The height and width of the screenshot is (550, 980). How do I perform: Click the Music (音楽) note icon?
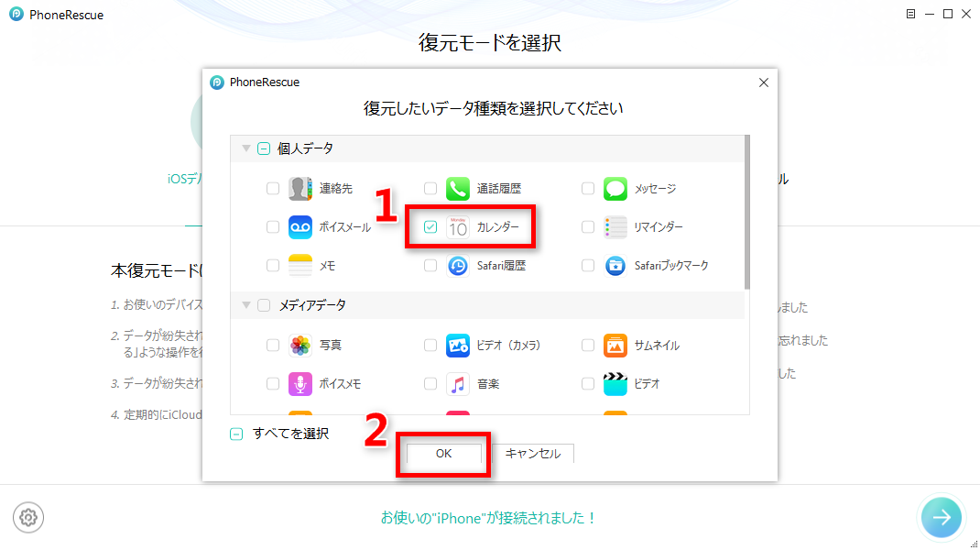[458, 383]
